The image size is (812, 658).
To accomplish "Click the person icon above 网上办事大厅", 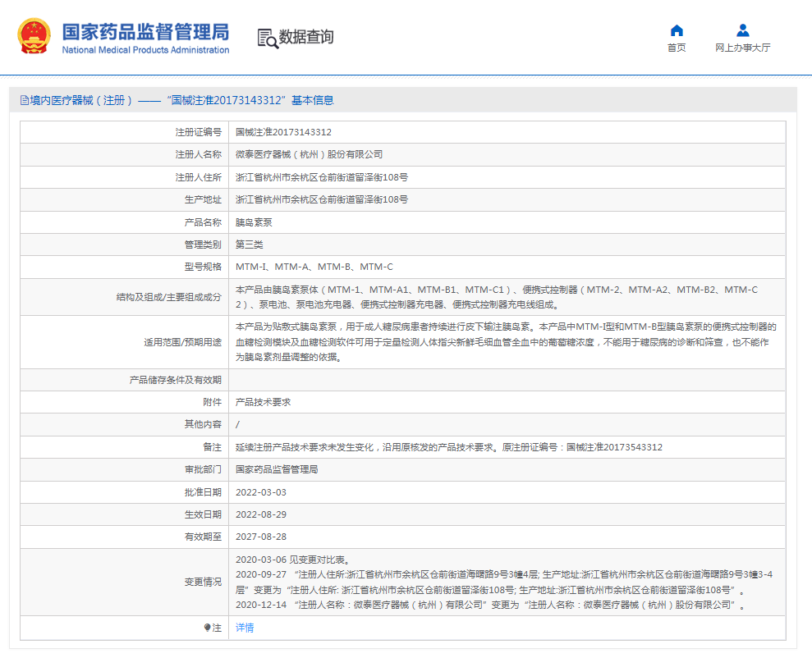I will (741, 30).
